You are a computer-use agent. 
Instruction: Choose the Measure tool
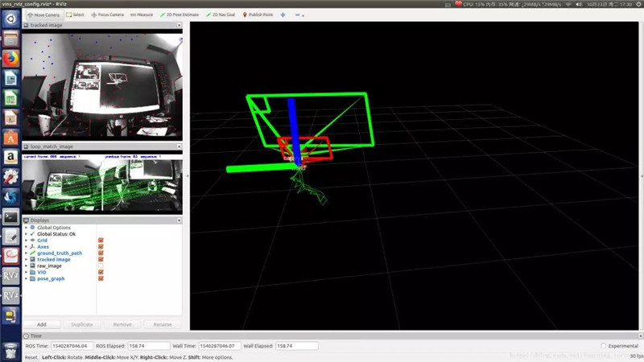pos(142,14)
